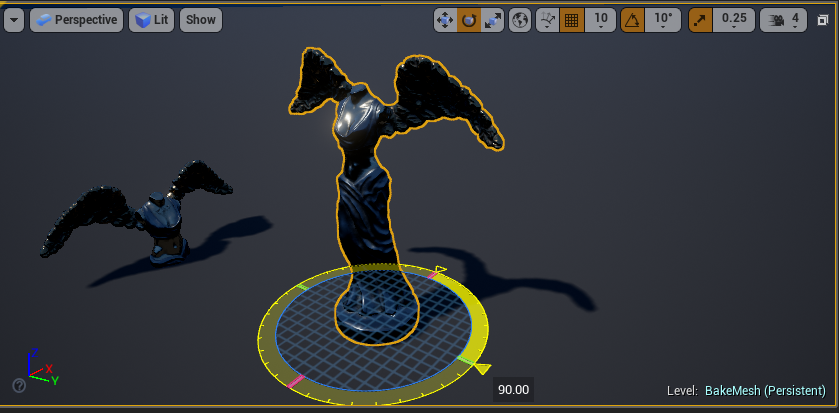The width and height of the screenshot is (839, 413).
Task: Select the Translate (move) tool
Action: [445, 20]
